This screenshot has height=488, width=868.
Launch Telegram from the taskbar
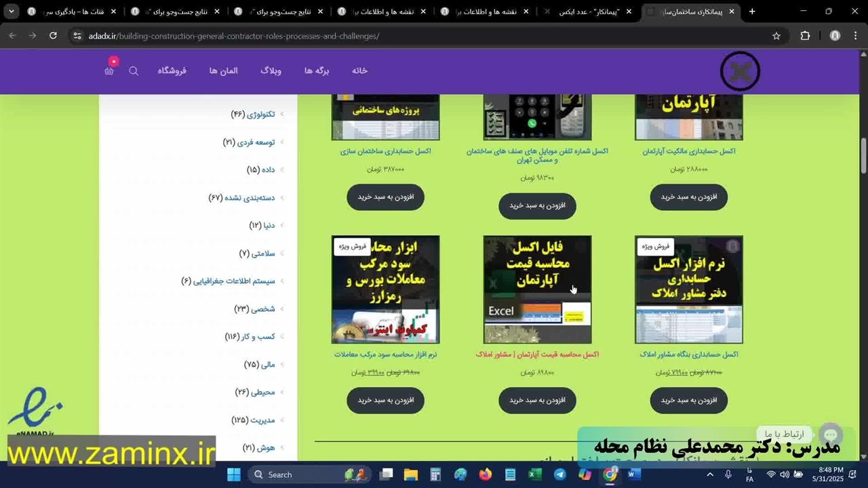560,474
